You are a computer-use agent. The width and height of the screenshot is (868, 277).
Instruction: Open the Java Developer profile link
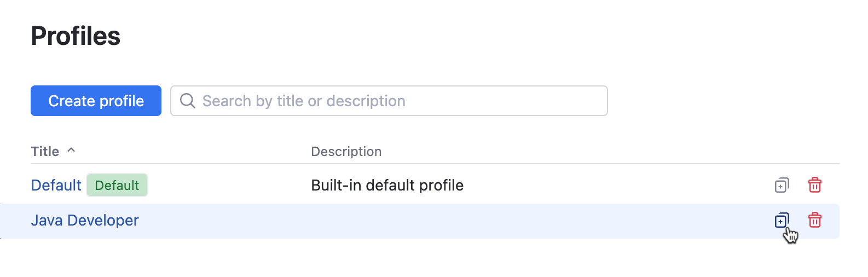85,221
